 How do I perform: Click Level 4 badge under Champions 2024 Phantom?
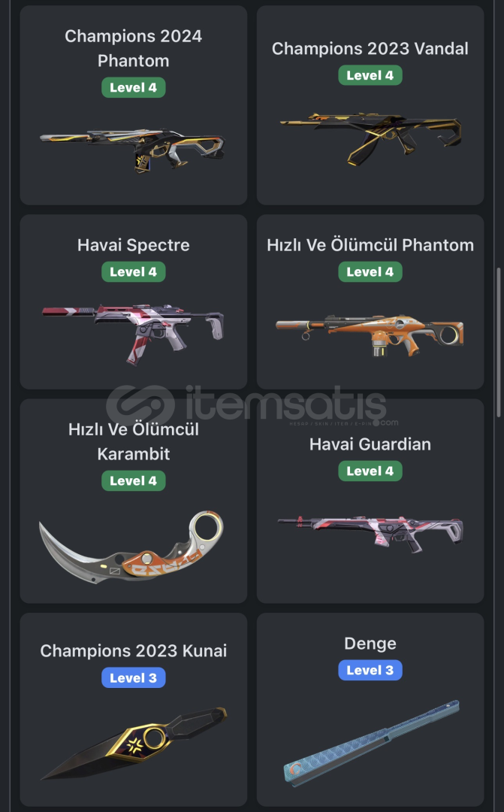tap(134, 87)
